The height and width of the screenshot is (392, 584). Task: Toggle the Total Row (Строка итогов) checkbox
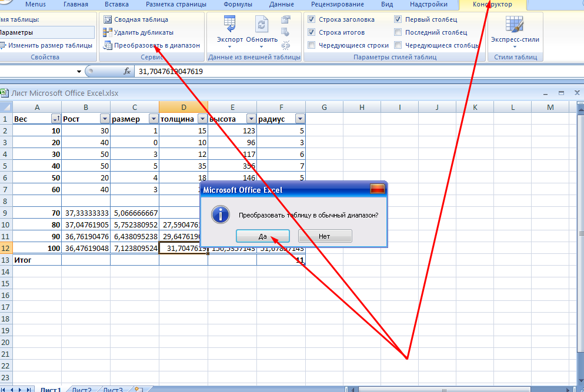(311, 32)
